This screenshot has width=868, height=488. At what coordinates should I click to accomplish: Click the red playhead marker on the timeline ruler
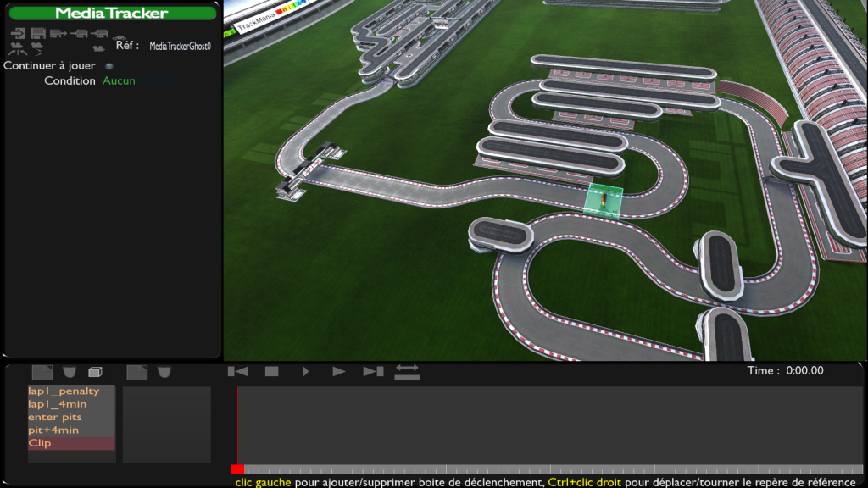pos(237,469)
